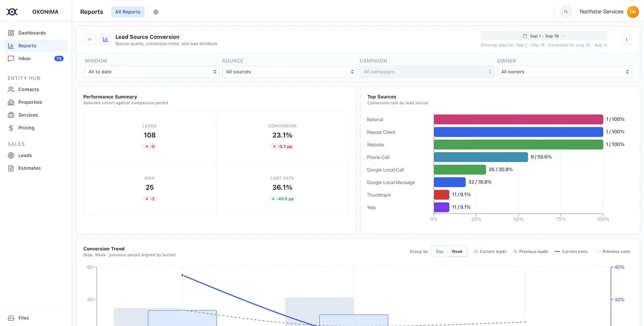Open the report three-dot options menu
The height and width of the screenshot is (326, 644).
click(x=627, y=39)
